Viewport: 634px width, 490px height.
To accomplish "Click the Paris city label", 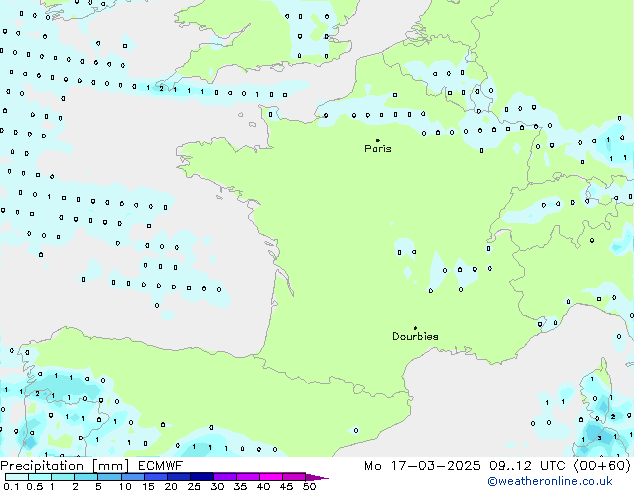I will (378, 148).
